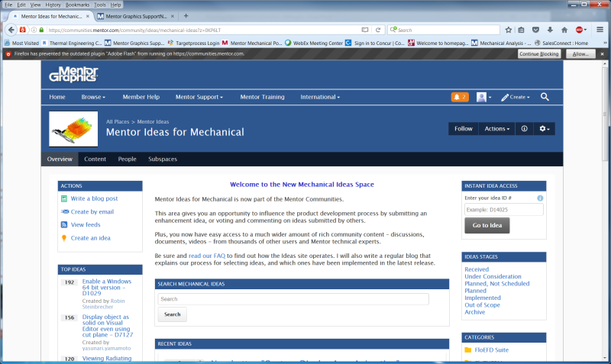The width and height of the screenshot is (611, 364).
Task: Open the user avatar dropdown
Action: coord(484,97)
